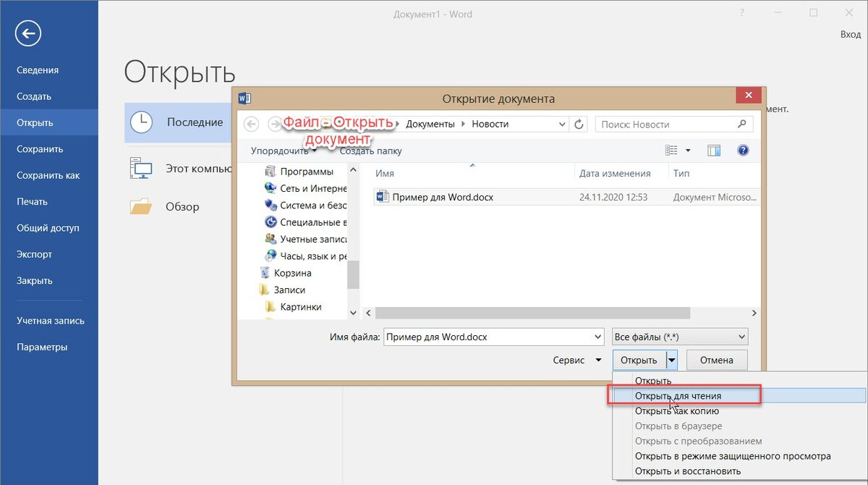Click the Открыть button split arrow
Image resolution: width=868 pixels, height=485 pixels.
click(672, 360)
